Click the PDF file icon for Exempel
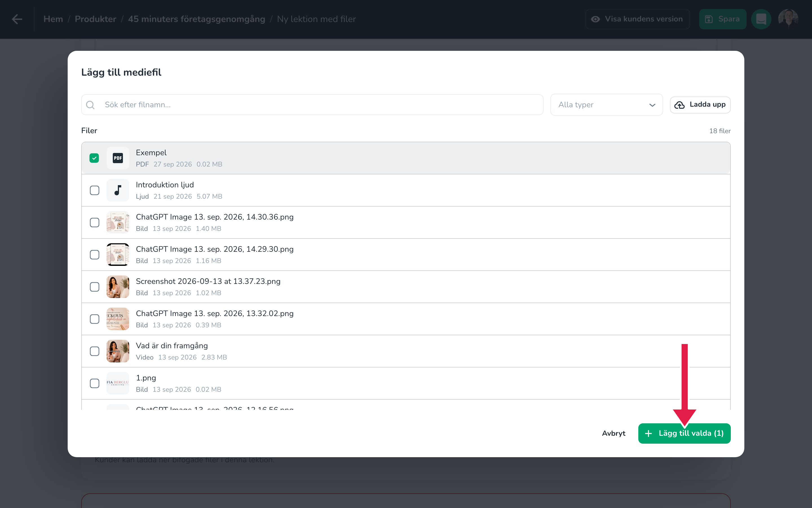Screen dimensions: 812x508 click(118, 158)
